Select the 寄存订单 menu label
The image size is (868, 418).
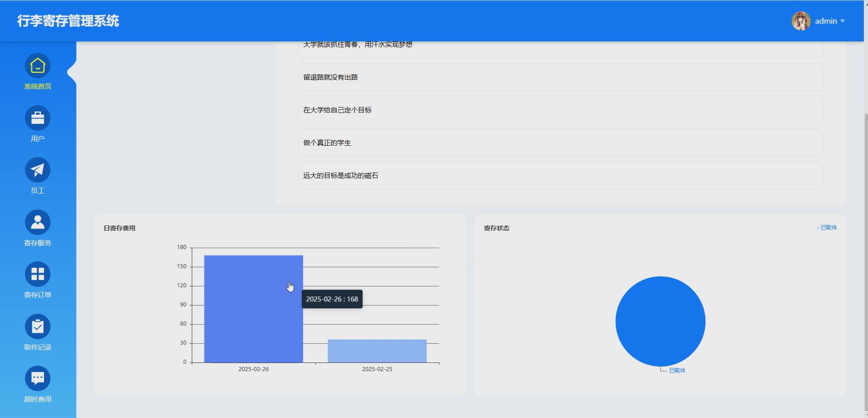(x=38, y=294)
